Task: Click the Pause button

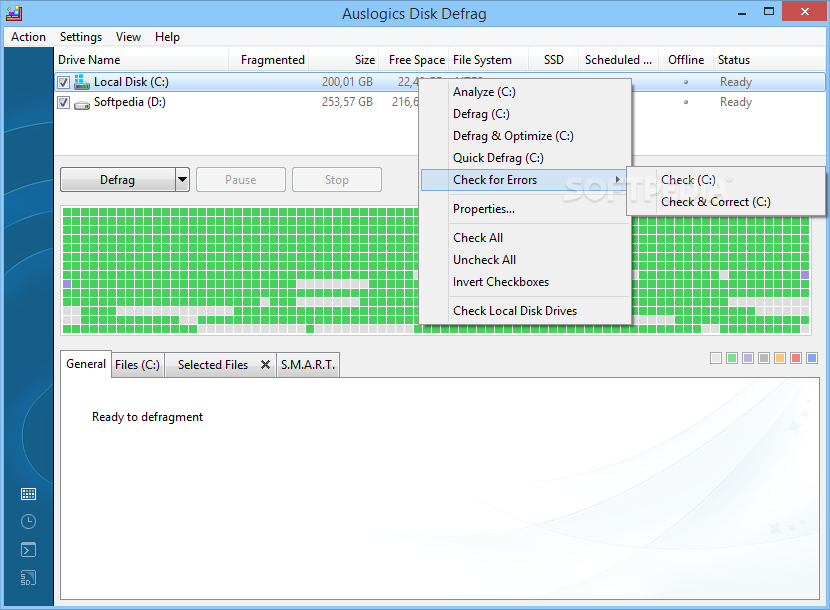Action: [241, 180]
